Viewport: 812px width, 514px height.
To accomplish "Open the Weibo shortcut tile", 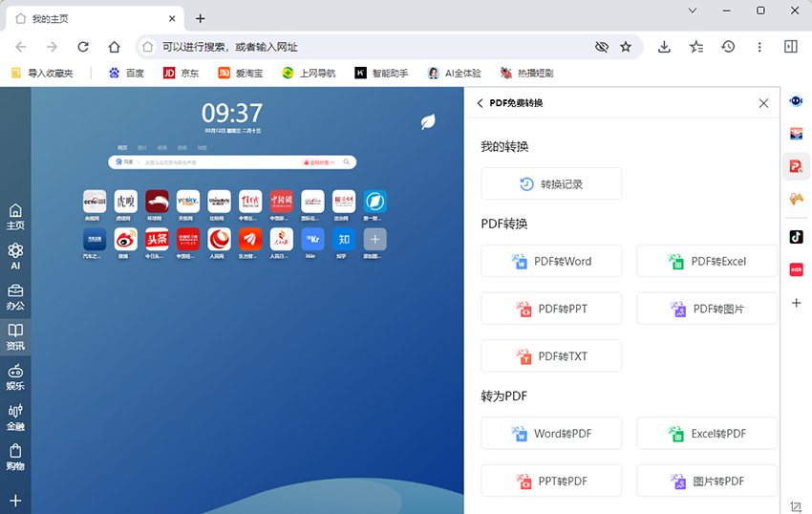I will tap(126, 239).
